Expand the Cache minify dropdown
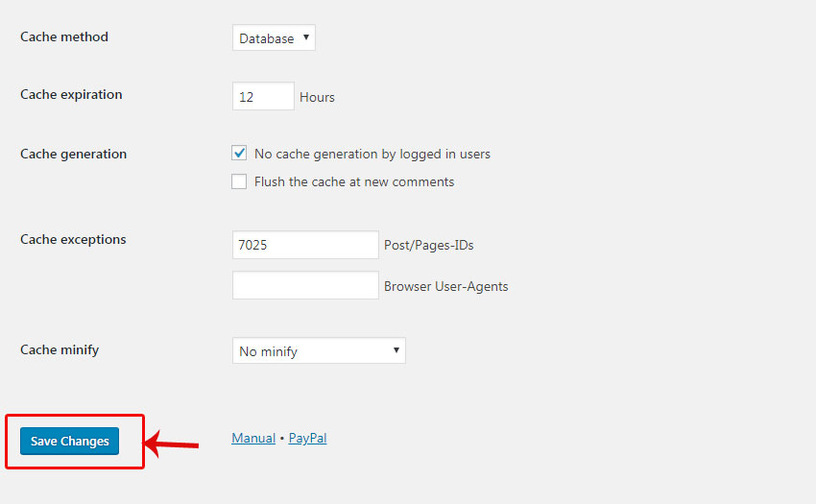This screenshot has height=504, width=816. pos(319,350)
